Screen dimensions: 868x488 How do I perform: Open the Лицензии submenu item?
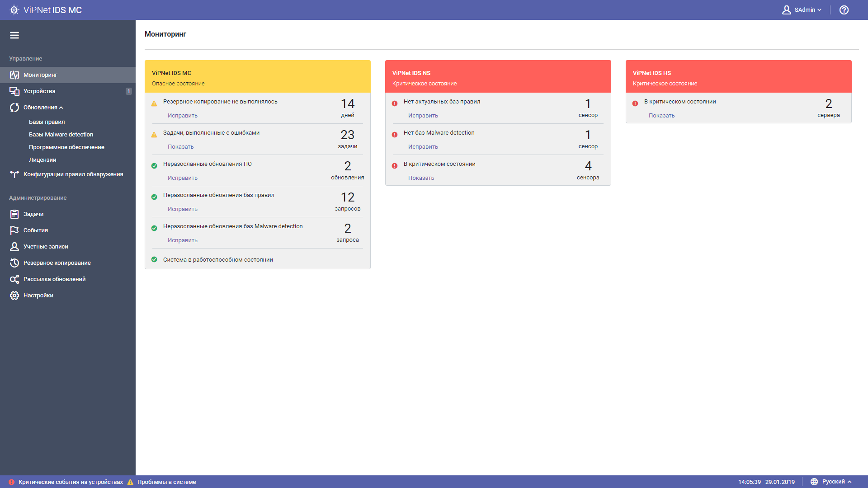pos(42,160)
